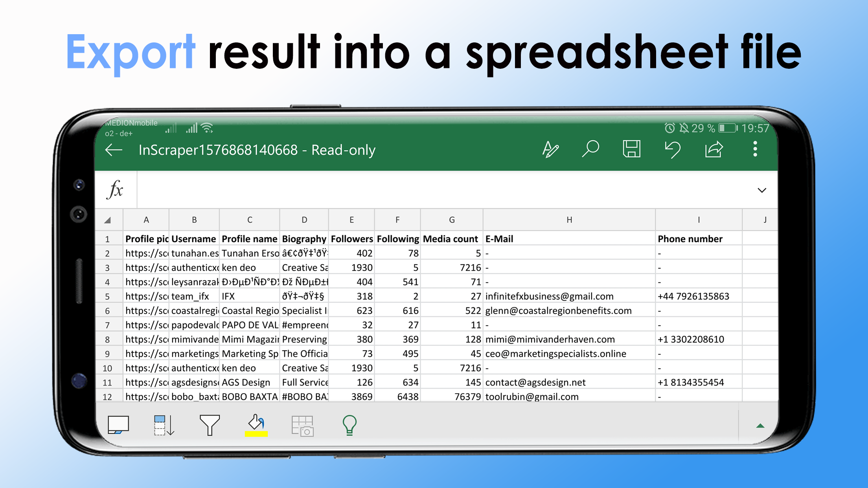Tap the Wi-Fi icon in status bar
The image size is (868, 488).
pyautogui.click(x=207, y=128)
